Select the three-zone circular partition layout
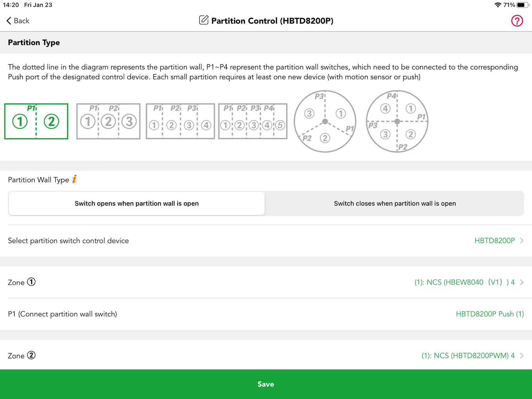Image resolution: width=532 pixels, height=399 pixels. pyautogui.click(x=325, y=121)
